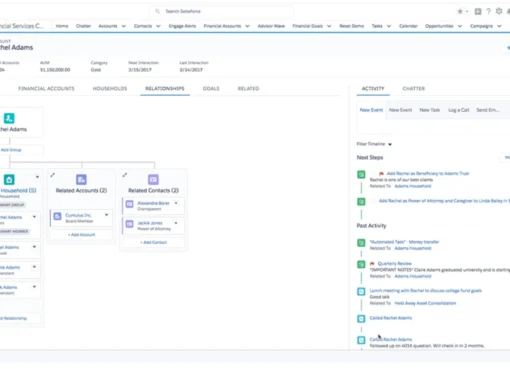Click the Search Salesforce input field

223,11
